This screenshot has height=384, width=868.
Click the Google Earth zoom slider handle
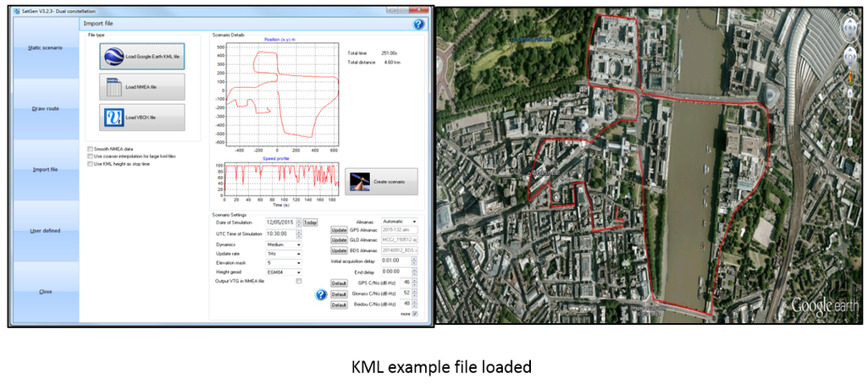click(849, 118)
